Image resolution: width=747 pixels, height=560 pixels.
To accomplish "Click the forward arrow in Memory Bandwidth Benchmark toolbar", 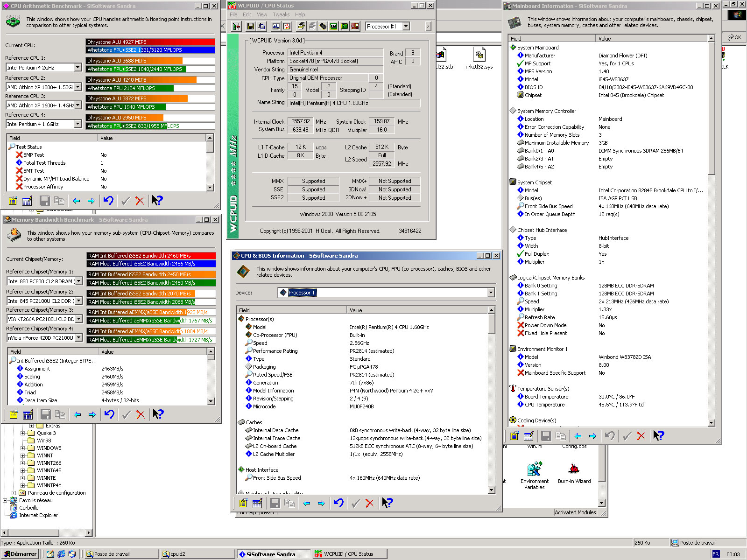I will coord(92,414).
